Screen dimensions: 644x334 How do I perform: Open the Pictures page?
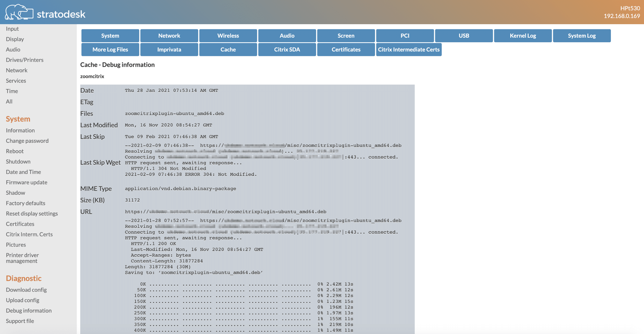coord(16,245)
